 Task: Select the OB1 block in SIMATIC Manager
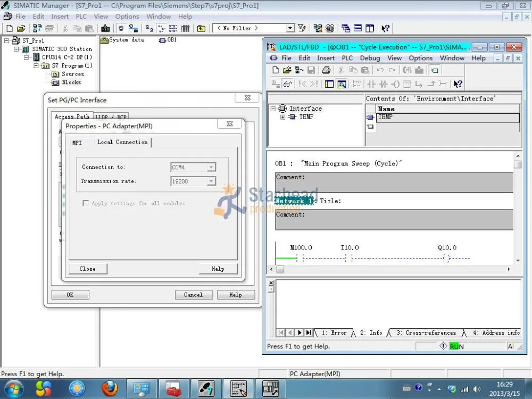(168, 40)
